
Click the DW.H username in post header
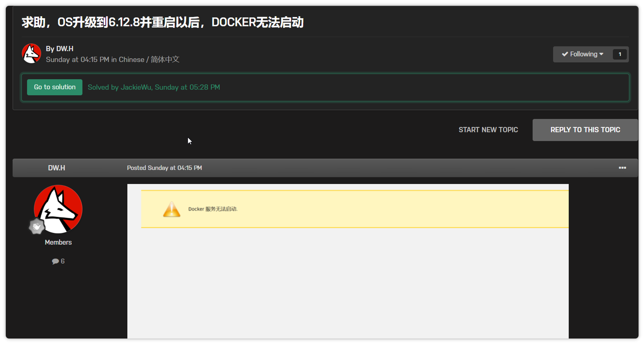pyautogui.click(x=56, y=168)
